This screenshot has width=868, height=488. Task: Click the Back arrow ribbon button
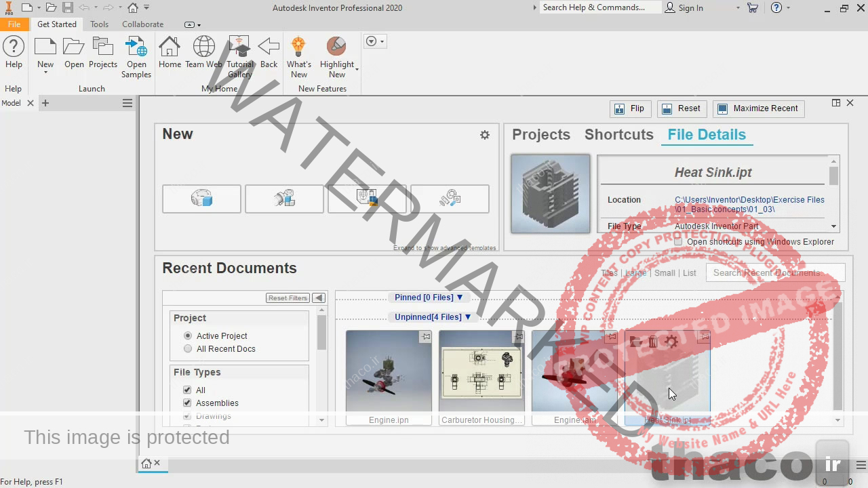pyautogui.click(x=269, y=53)
